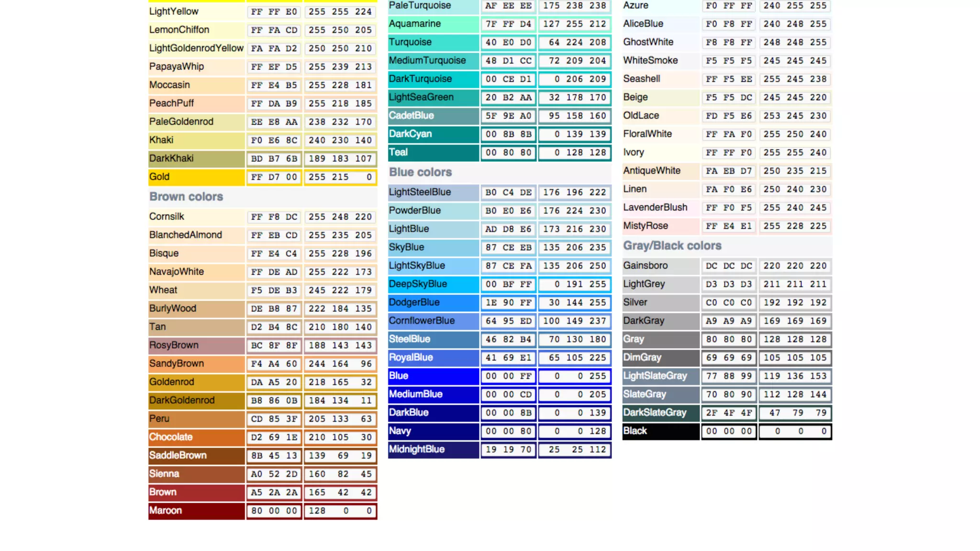The image size is (980, 551).
Task: Select the Maroon color name cell
Action: click(x=196, y=511)
